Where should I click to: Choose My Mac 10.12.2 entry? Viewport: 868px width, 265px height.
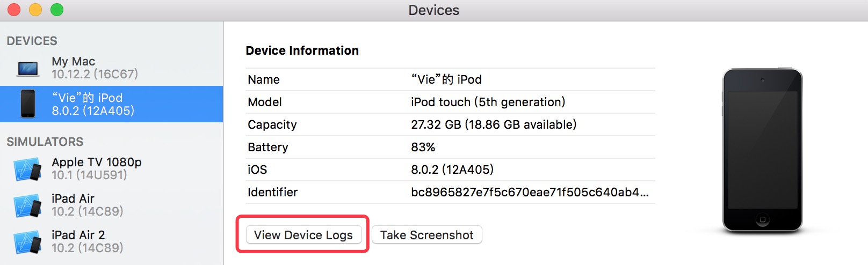tap(111, 68)
